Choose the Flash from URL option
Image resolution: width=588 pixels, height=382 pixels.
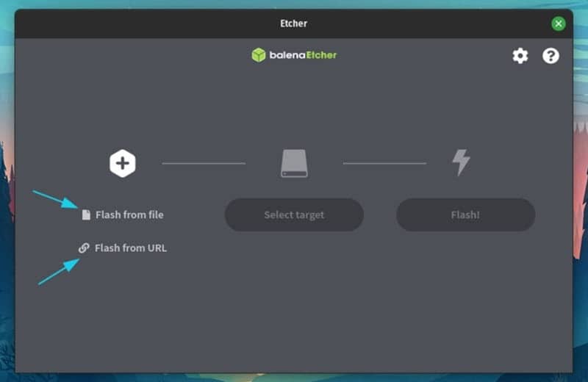point(131,248)
